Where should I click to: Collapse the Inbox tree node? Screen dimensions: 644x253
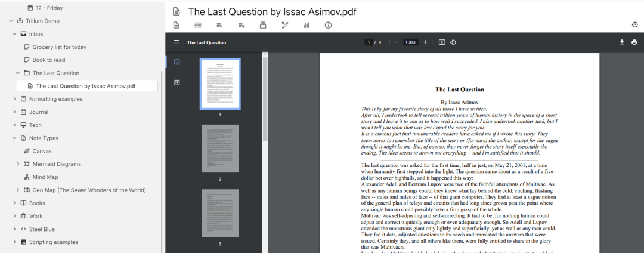click(14, 34)
